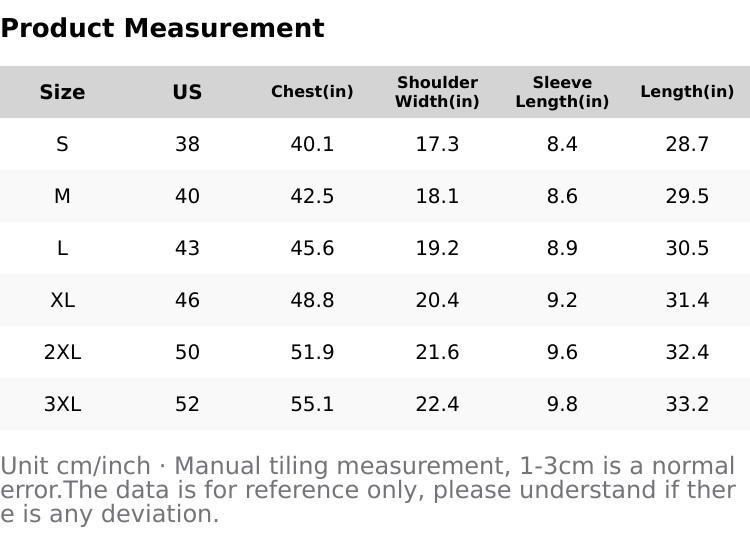Select the 2XL size row label
Image resolution: width=750 pixels, height=550 pixels.
[62, 352]
